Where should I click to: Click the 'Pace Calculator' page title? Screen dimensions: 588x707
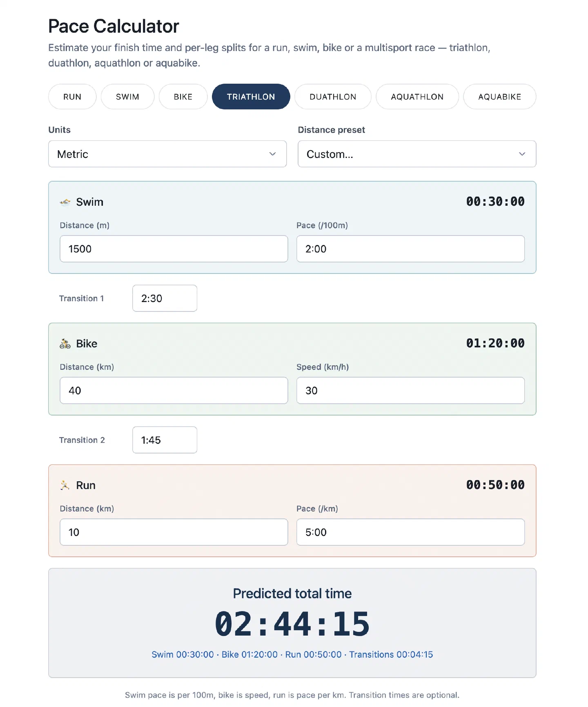point(114,26)
